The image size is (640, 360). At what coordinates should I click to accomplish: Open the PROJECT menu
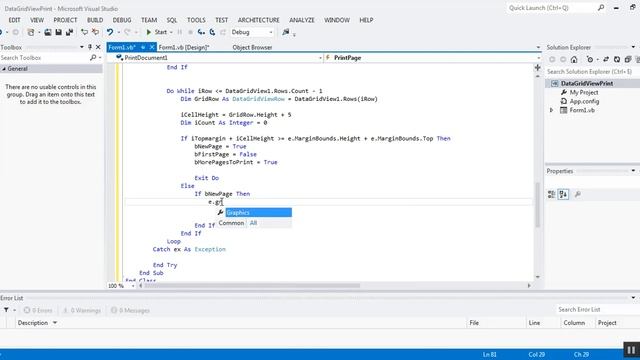coord(65,20)
